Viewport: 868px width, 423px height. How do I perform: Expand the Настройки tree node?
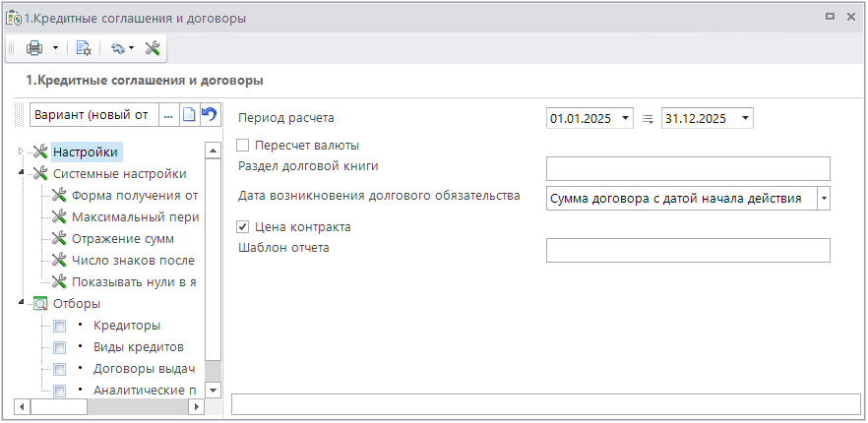pos(22,151)
